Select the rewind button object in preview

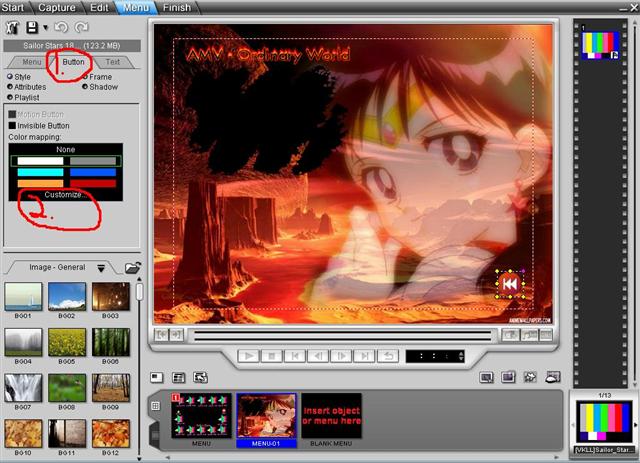tap(510, 284)
